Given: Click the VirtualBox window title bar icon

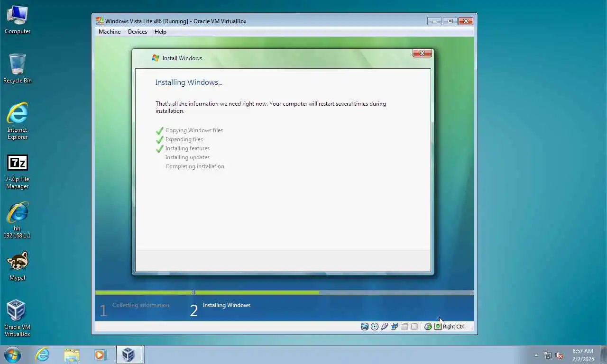Looking at the screenshot, I should pyautogui.click(x=100, y=21).
